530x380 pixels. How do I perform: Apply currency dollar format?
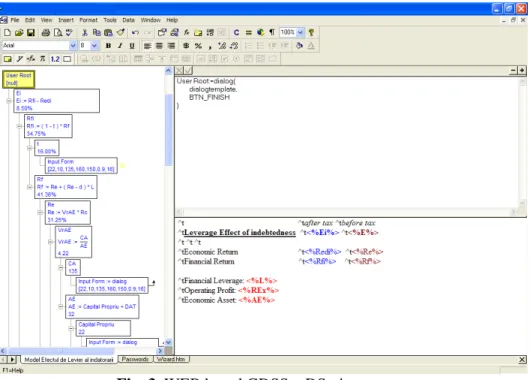click(x=186, y=46)
